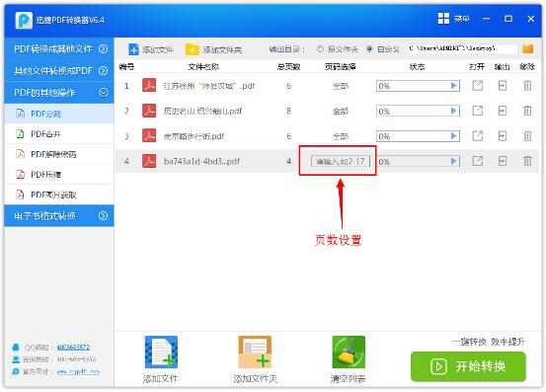The width and height of the screenshot is (546, 392).
Task: Click the 状态 column header
Action: click(x=418, y=67)
